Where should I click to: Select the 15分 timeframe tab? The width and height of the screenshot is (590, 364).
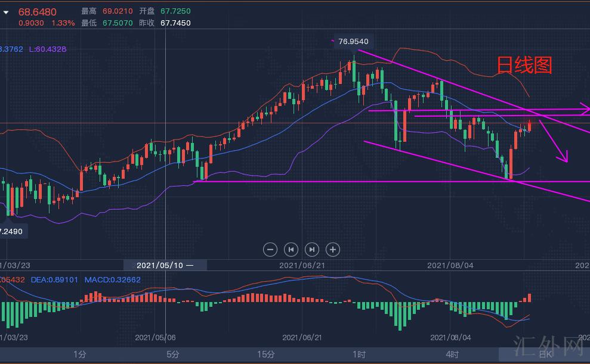tap(266, 354)
